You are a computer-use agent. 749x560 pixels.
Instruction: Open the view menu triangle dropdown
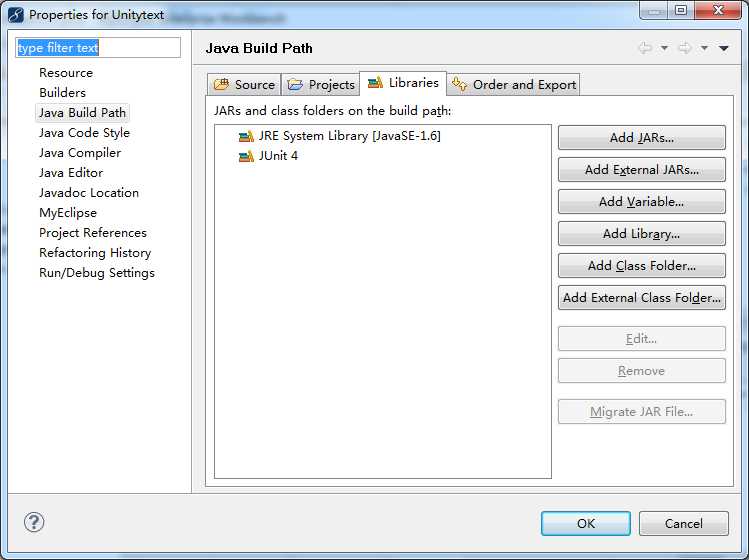pyautogui.click(x=724, y=48)
